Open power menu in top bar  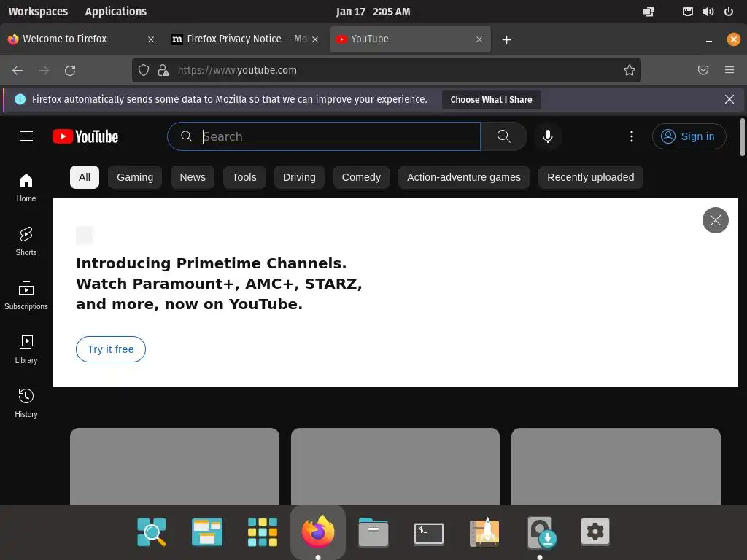pyautogui.click(x=729, y=12)
